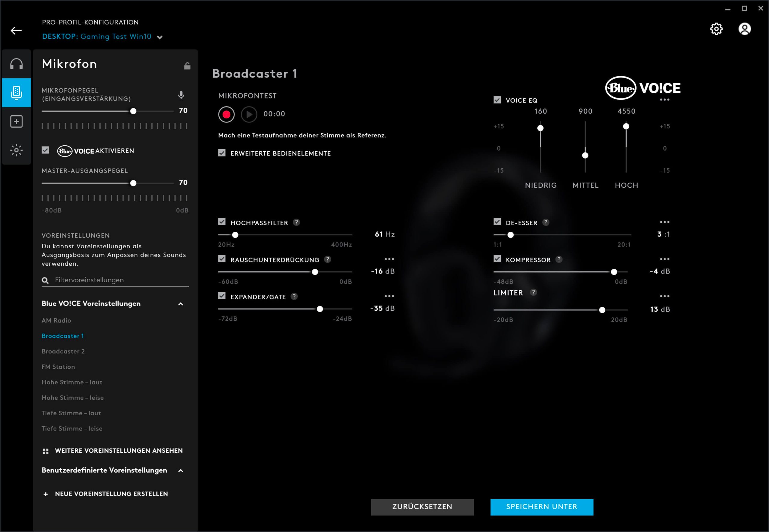769x532 pixels.
Task: Click the Zurücksetzen button
Action: 422,507
